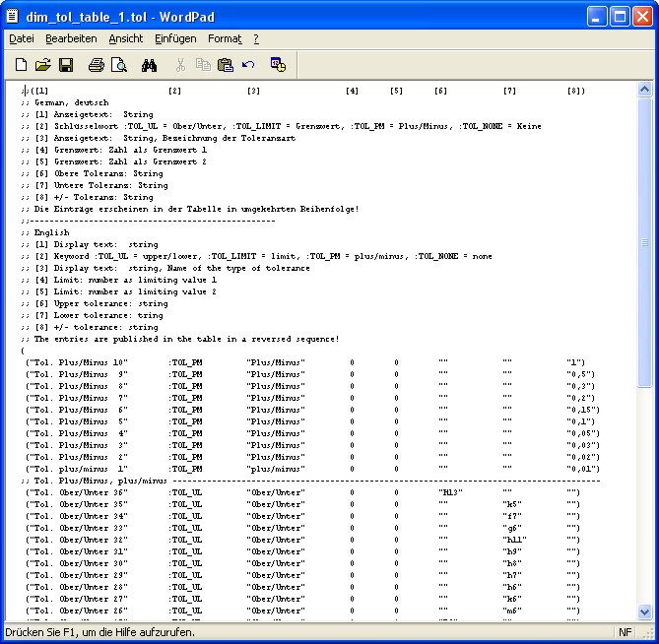659x644 pixels.
Task: Click the Copy icon in the toolbar
Action: [203, 65]
